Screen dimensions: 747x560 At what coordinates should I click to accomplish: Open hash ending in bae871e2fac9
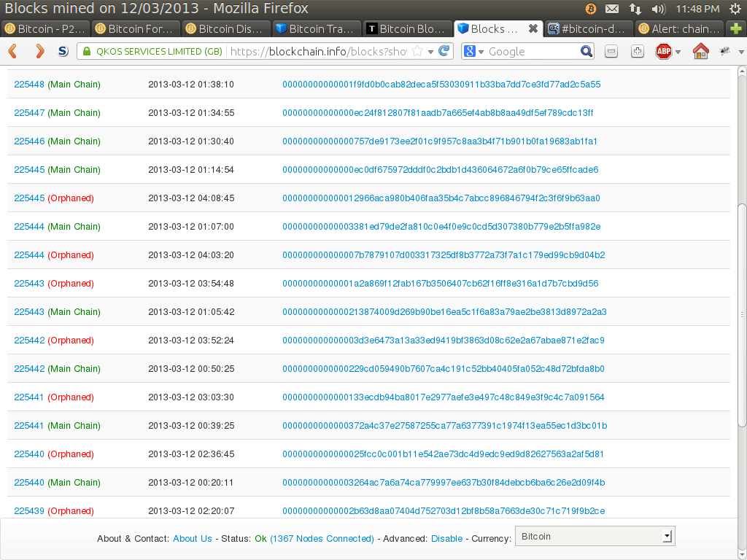pos(443,341)
